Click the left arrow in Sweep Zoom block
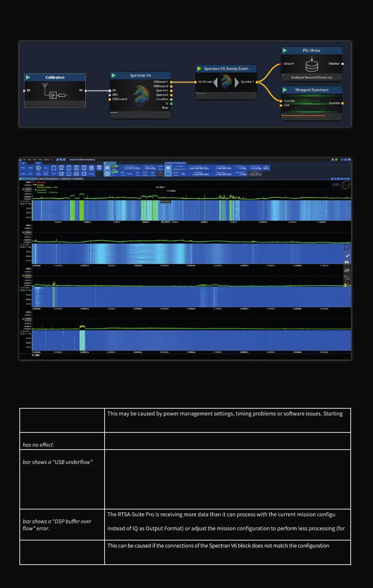The width and height of the screenshot is (373, 588). click(215, 82)
